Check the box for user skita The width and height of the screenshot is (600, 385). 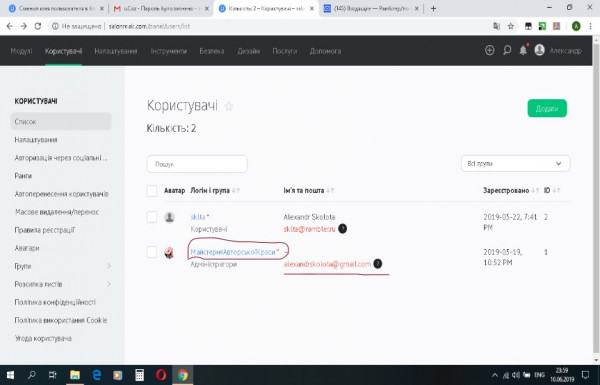coord(152,217)
